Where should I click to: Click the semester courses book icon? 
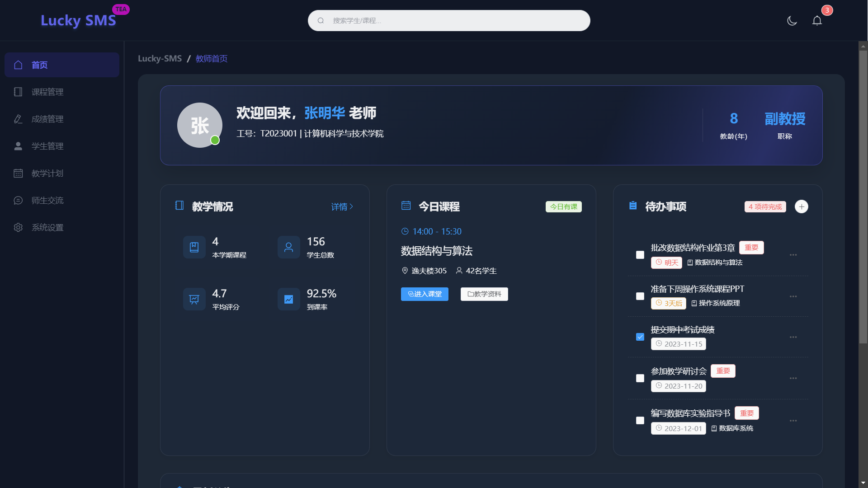pyautogui.click(x=194, y=247)
